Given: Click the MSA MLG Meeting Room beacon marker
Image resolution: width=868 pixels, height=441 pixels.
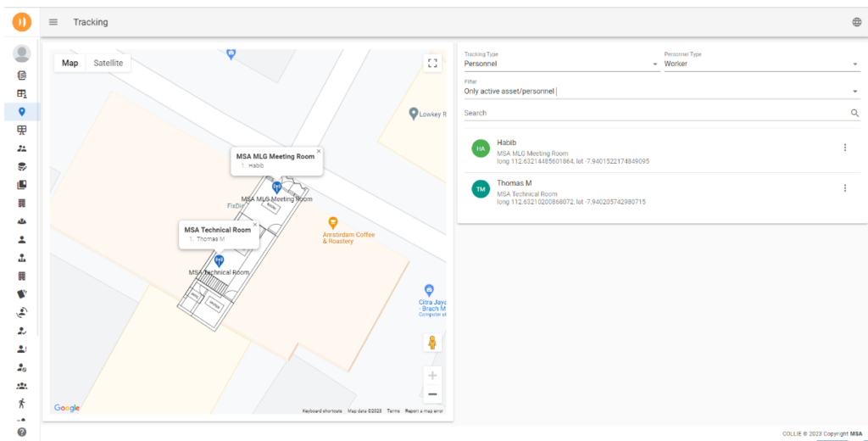Looking at the screenshot, I should tap(276, 187).
